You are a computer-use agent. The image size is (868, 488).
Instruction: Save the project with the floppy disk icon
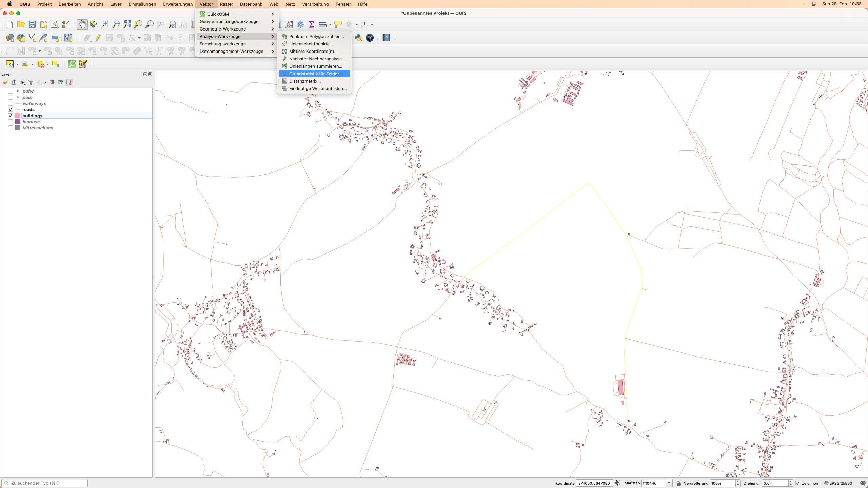click(x=32, y=24)
